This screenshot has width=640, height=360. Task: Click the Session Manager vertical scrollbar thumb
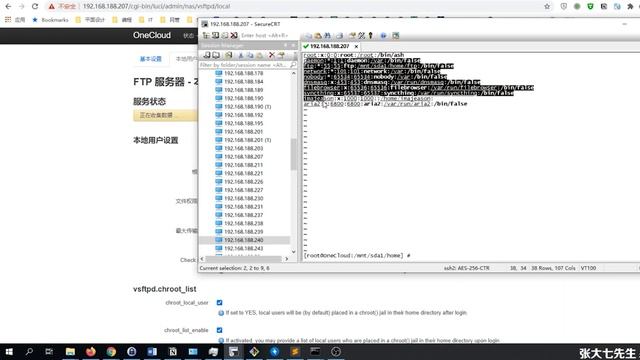(293, 154)
